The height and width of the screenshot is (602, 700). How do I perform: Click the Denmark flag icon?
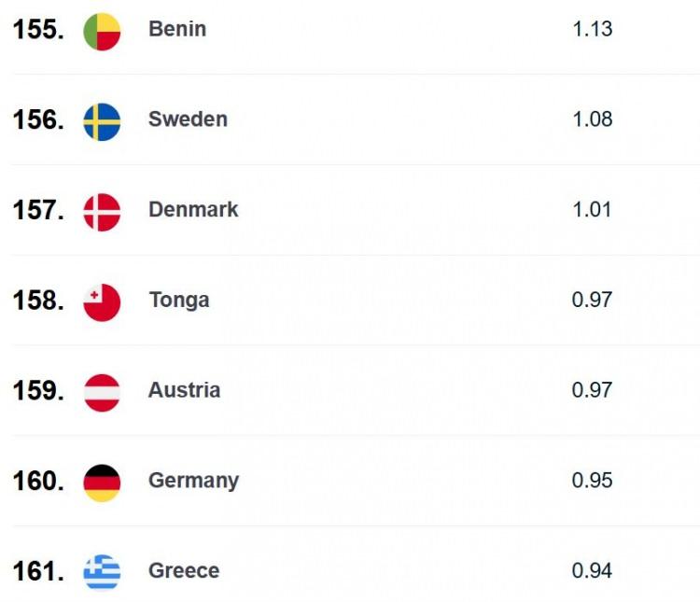tap(102, 212)
